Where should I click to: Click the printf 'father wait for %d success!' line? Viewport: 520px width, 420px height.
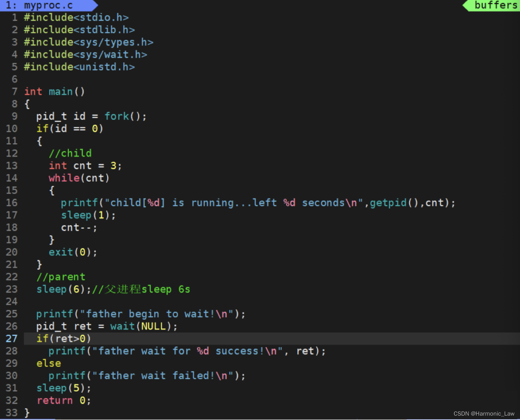[187, 351]
